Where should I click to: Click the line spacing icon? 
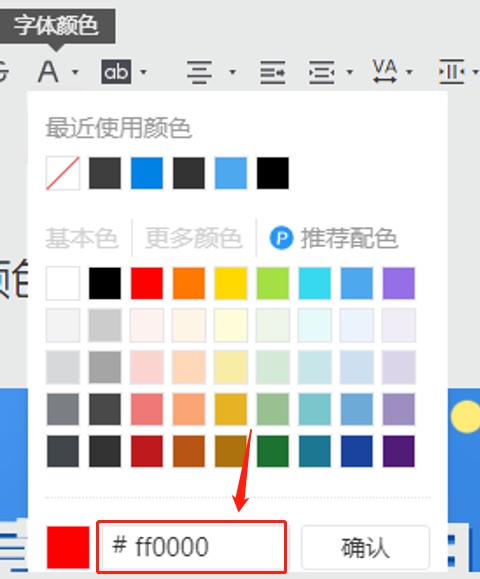pyautogui.click(x=322, y=72)
